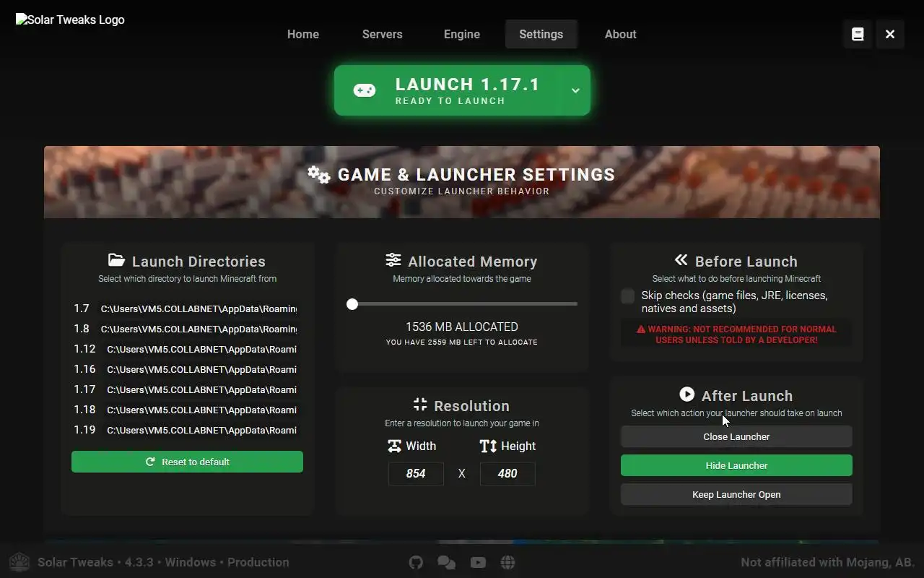The height and width of the screenshot is (578, 924).
Task: Open the Engine tab
Action: point(462,34)
